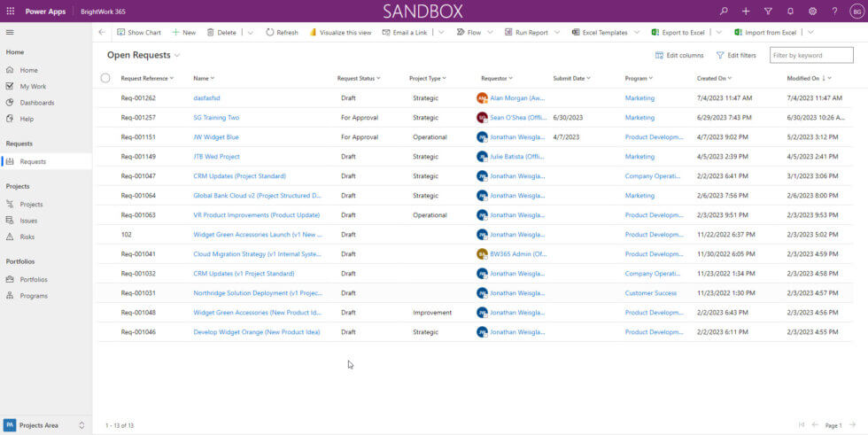Open the settings gear
The width and height of the screenshot is (868, 435).
[x=812, y=11]
